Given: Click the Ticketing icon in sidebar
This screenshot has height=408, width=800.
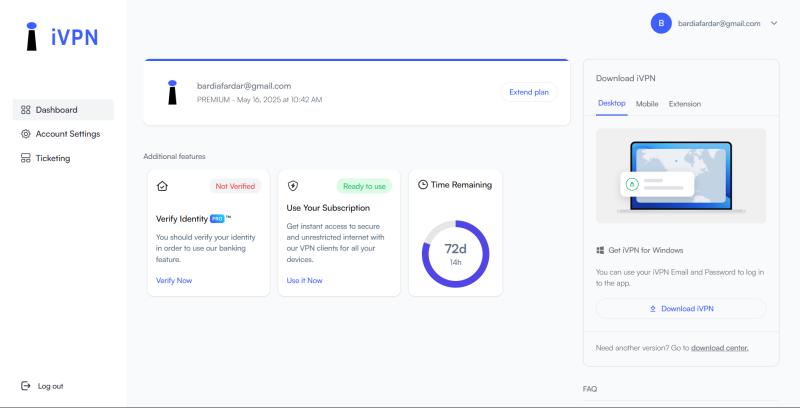Looking at the screenshot, I should point(26,158).
